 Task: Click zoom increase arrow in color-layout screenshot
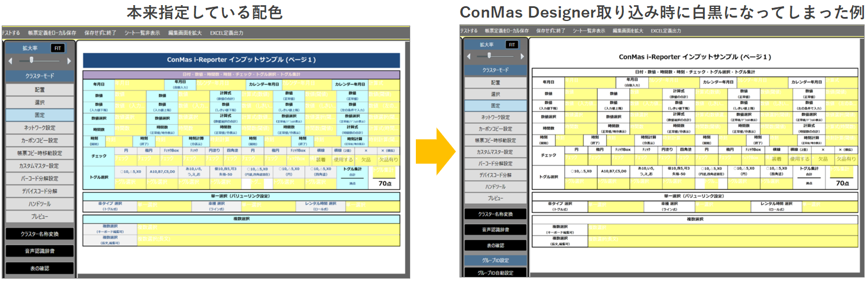pyautogui.click(x=69, y=60)
